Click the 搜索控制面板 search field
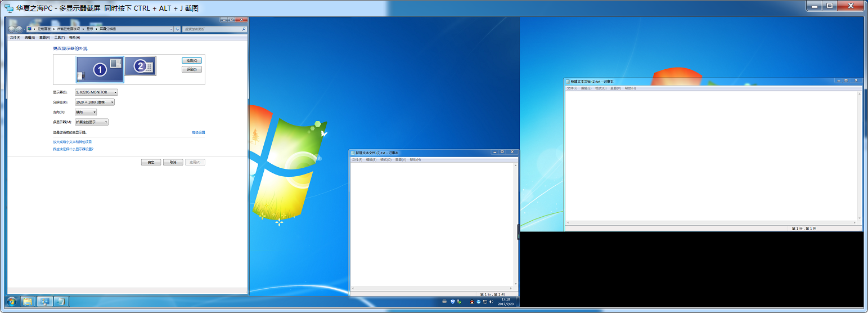The height and width of the screenshot is (313, 868). point(214,29)
